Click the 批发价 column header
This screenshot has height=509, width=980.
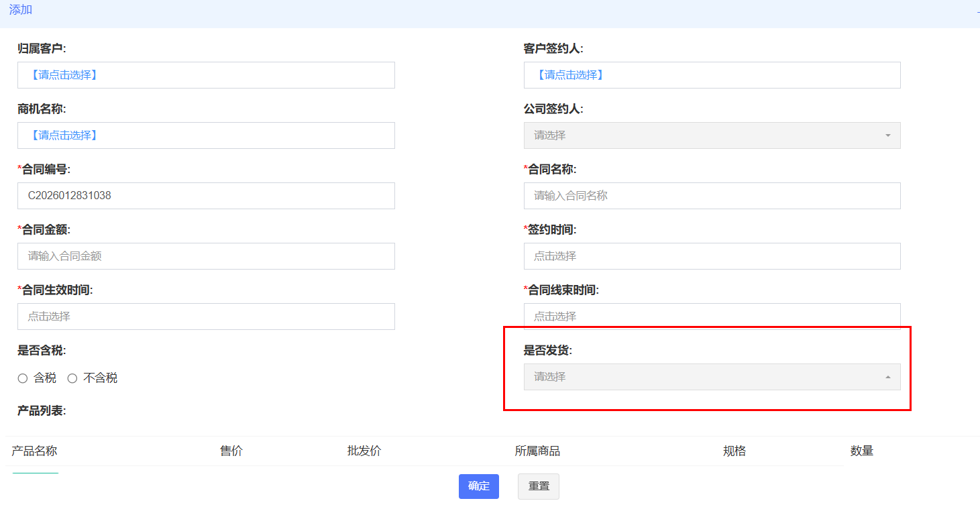click(364, 451)
